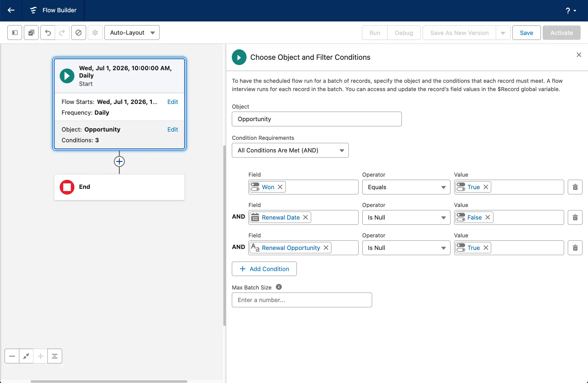The height and width of the screenshot is (383, 588).
Task: Remove the Renewal Opportunity field pill
Action: coord(326,248)
